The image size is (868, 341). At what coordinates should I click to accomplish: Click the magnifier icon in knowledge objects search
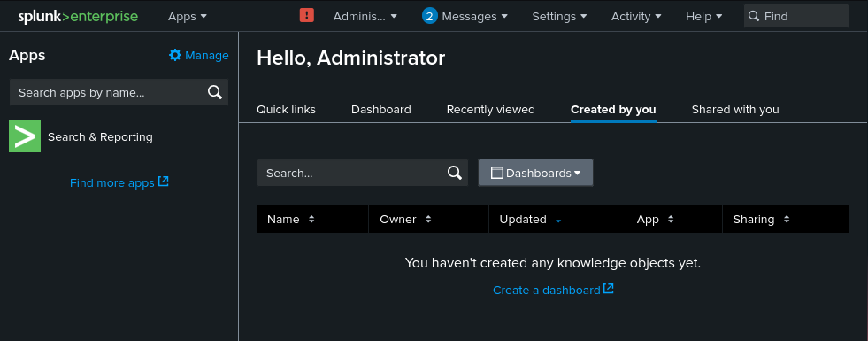455,173
